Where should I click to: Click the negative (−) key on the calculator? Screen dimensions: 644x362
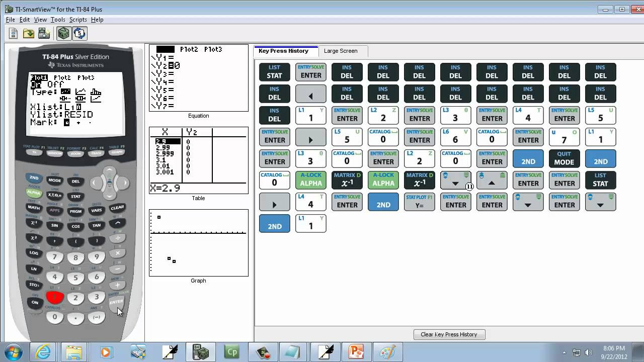[x=97, y=317]
